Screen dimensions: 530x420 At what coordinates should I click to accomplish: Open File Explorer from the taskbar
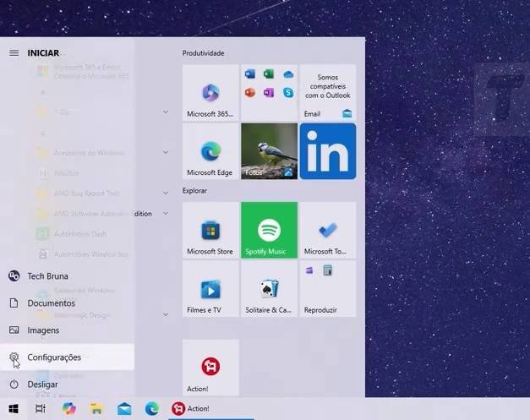[x=96, y=409]
